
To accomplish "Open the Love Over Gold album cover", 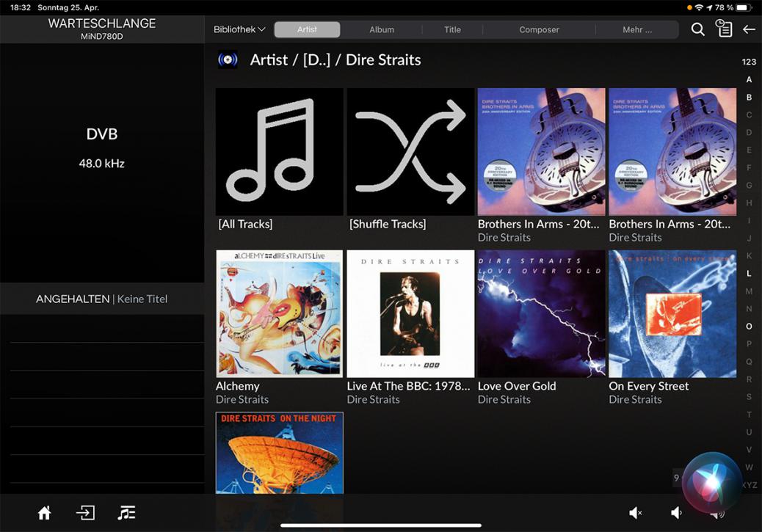I will pos(541,313).
